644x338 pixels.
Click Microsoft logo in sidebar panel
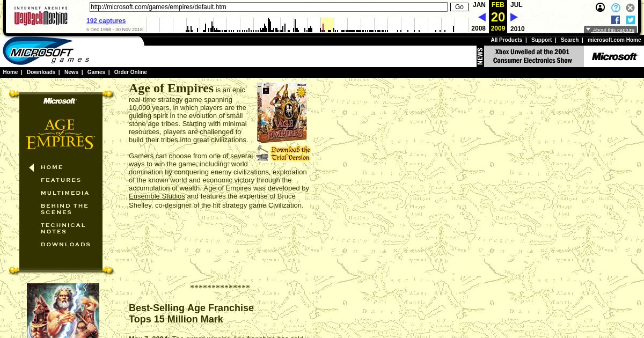[60, 101]
